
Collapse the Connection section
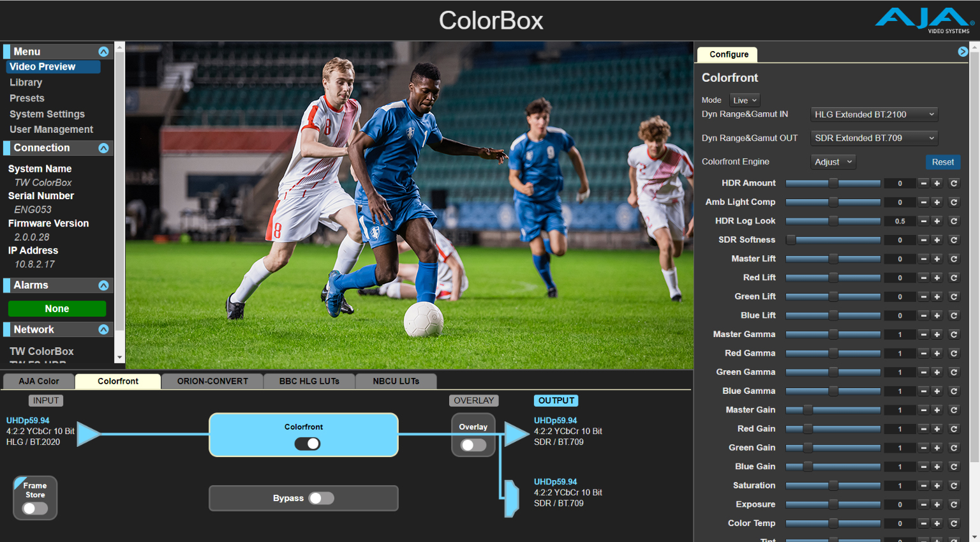pyautogui.click(x=104, y=147)
